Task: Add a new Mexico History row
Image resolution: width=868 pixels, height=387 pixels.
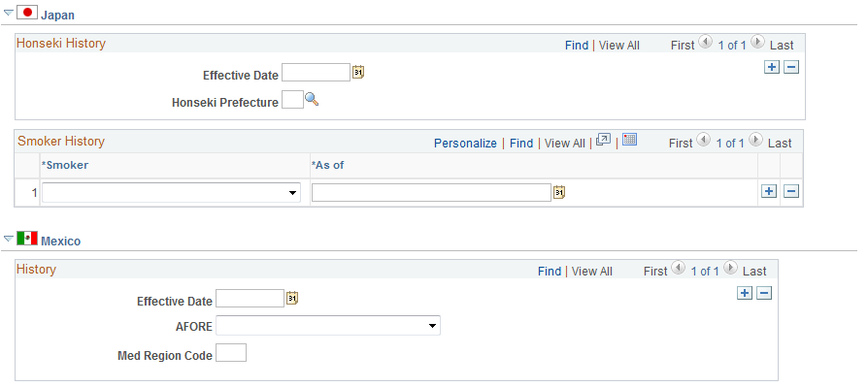Action: coord(745,294)
